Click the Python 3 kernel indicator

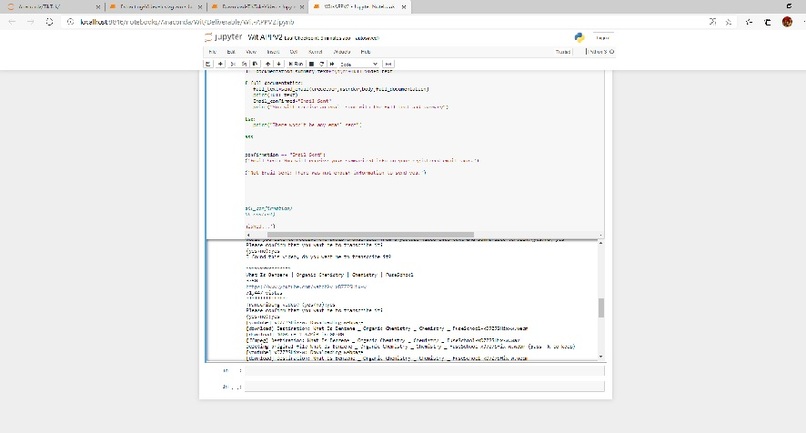pyautogui.click(x=600, y=52)
